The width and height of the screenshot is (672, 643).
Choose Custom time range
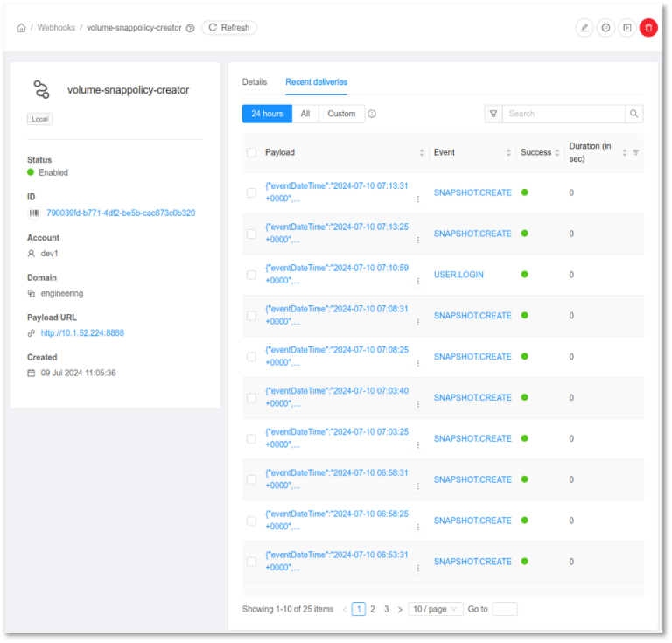pyautogui.click(x=341, y=114)
